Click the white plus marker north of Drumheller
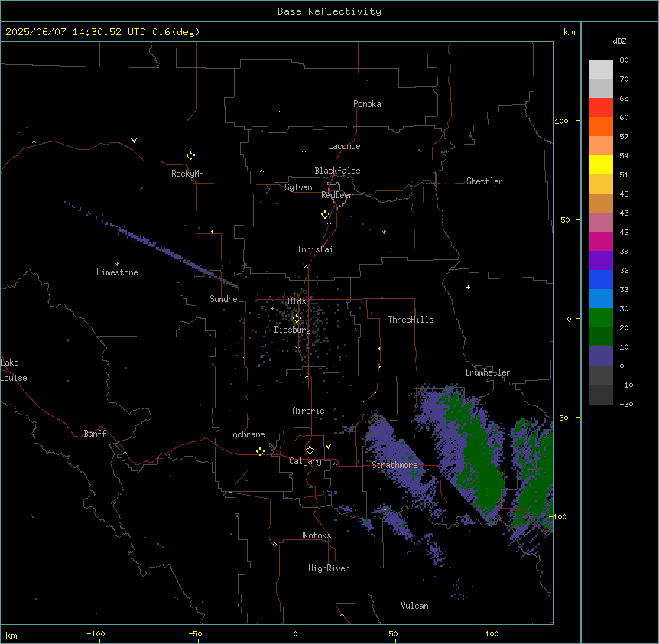This screenshot has height=644, width=659. tap(468, 287)
